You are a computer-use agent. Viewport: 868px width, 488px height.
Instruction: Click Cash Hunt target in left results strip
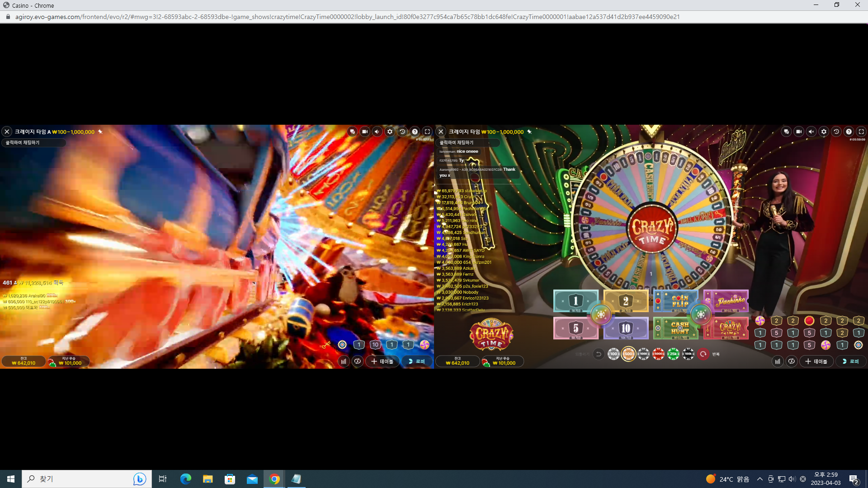coord(342,345)
